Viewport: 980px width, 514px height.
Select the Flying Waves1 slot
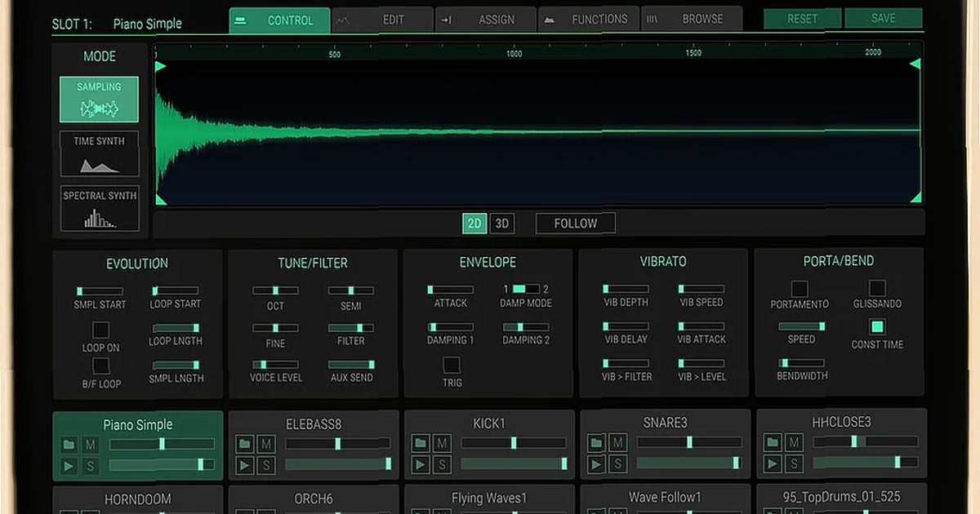488,496
